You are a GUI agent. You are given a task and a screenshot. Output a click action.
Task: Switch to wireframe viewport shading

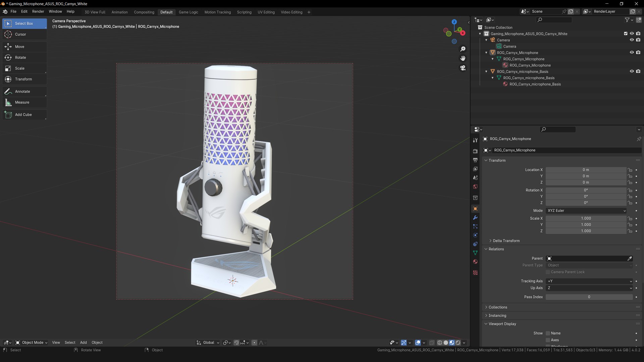(x=439, y=343)
